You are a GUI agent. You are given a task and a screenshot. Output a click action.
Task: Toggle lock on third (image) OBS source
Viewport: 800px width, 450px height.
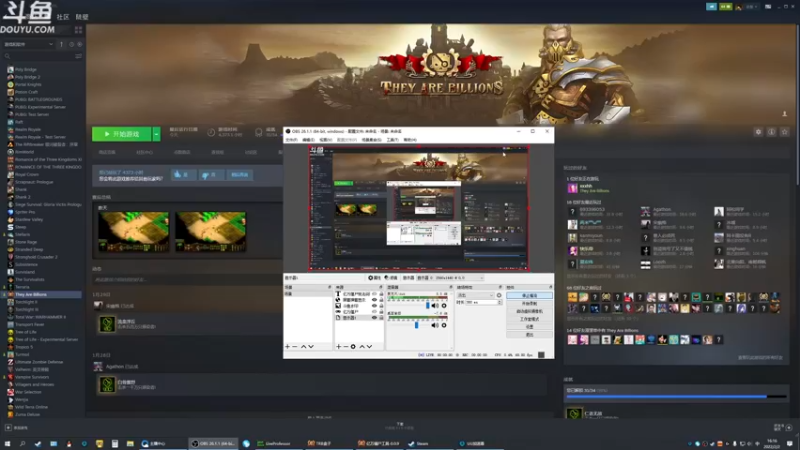coord(381,306)
